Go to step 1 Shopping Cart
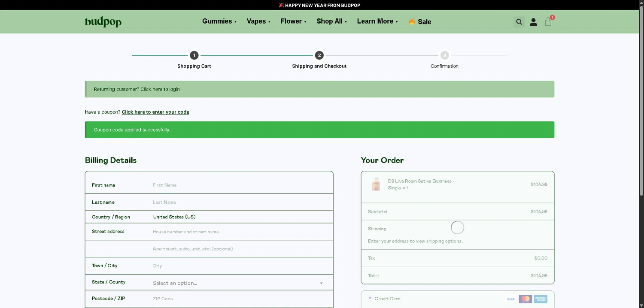Image resolution: width=644 pixels, height=308 pixels. 194,60
